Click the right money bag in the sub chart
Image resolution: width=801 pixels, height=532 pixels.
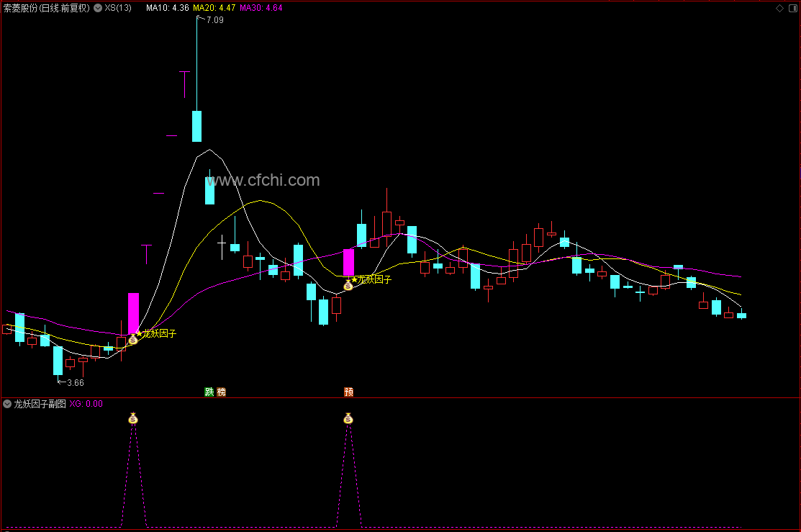pos(348,418)
